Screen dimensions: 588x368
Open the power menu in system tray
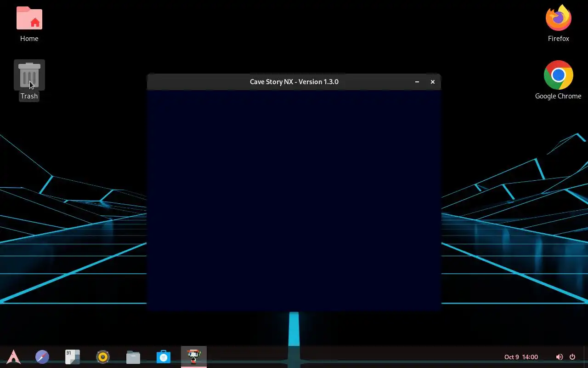[x=572, y=357]
